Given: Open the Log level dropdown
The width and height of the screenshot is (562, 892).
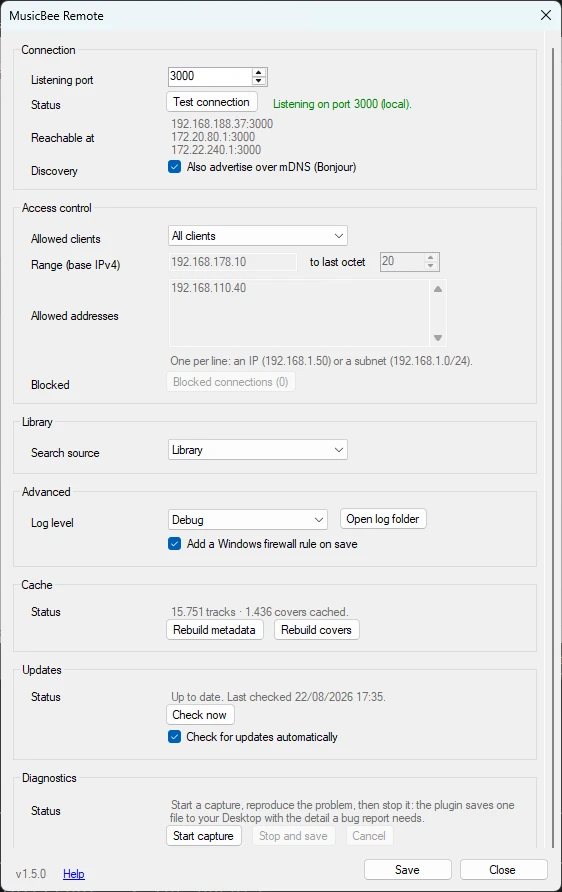Looking at the screenshot, I should pyautogui.click(x=248, y=519).
